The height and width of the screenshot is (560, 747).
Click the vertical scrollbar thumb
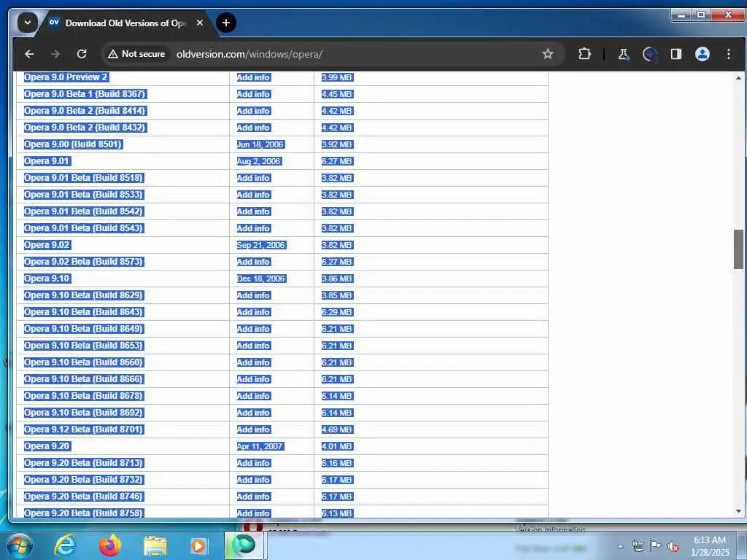tap(738, 249)
